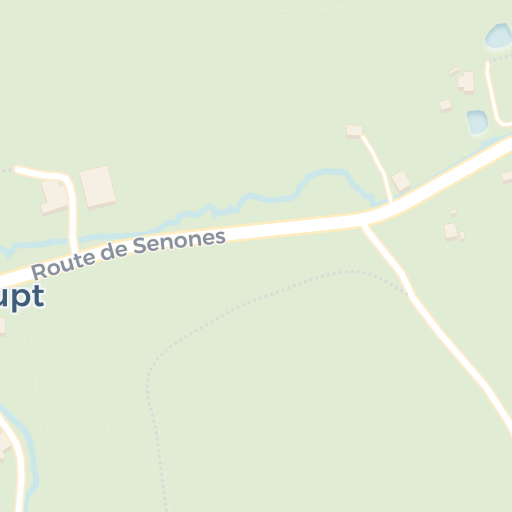Select the building cluster south of the main road

tap(454, 226)
